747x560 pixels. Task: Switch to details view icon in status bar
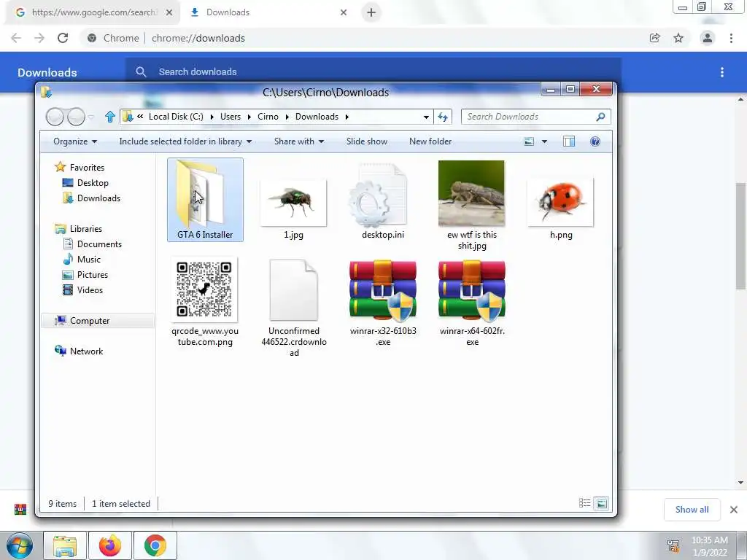point(584,503)
